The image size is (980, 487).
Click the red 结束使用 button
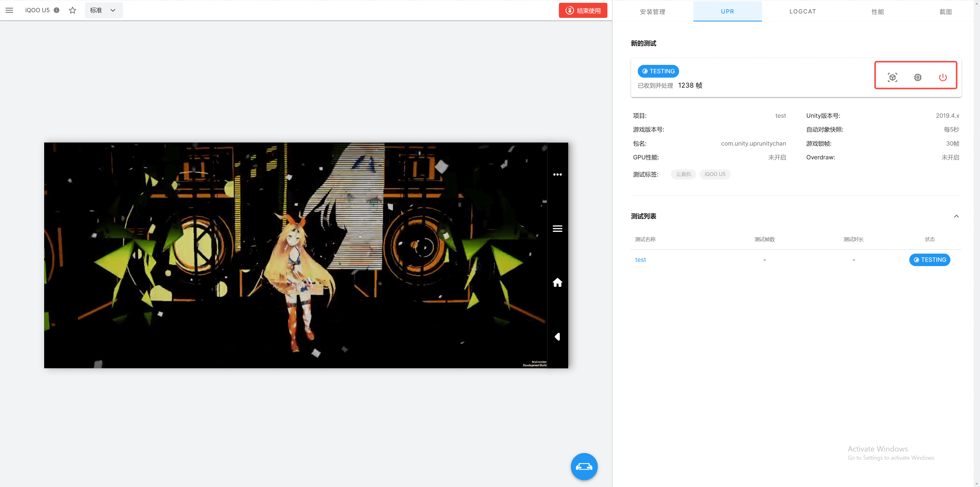click(x=582, y=10)
